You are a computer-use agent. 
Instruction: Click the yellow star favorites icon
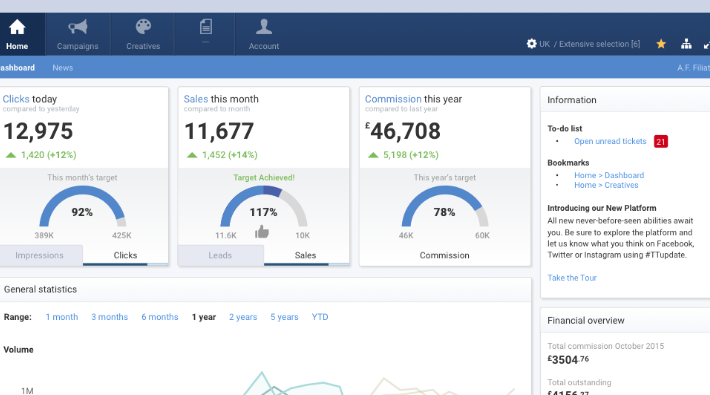[661, 44]
